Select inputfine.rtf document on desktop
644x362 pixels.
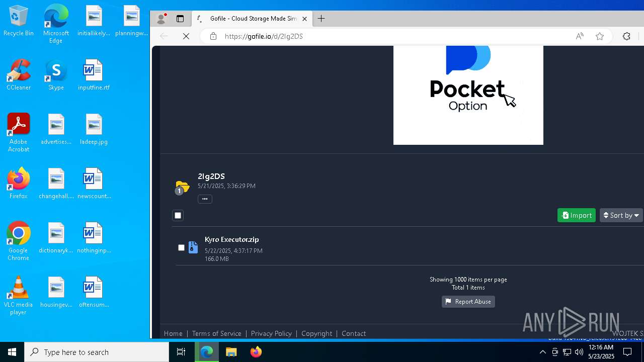94,75
